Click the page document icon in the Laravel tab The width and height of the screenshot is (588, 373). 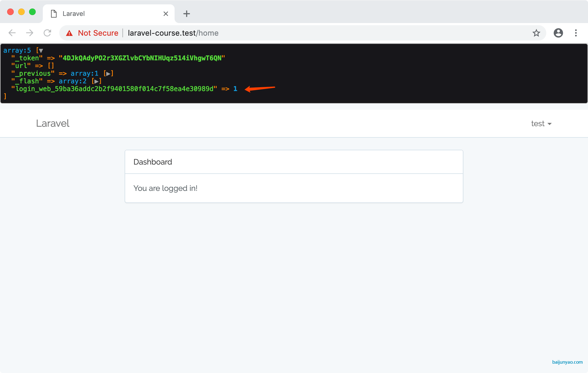tap(54, 14)
